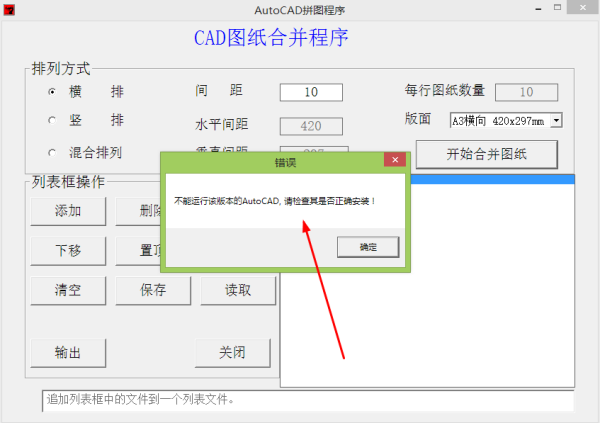Click the status hint text at bottom
Image resolution: width=600 pixels, height=423 pixels.
pos(140,400)
